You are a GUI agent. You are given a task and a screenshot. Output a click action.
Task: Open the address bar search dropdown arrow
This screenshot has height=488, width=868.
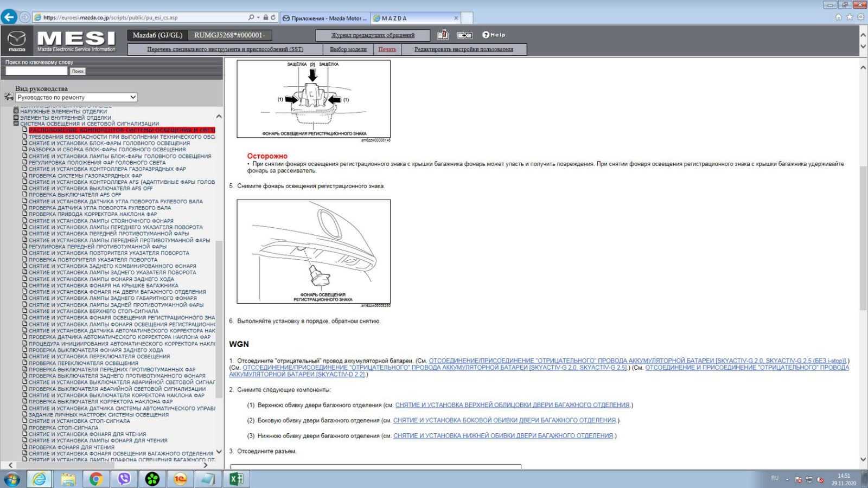click(258, 17)
